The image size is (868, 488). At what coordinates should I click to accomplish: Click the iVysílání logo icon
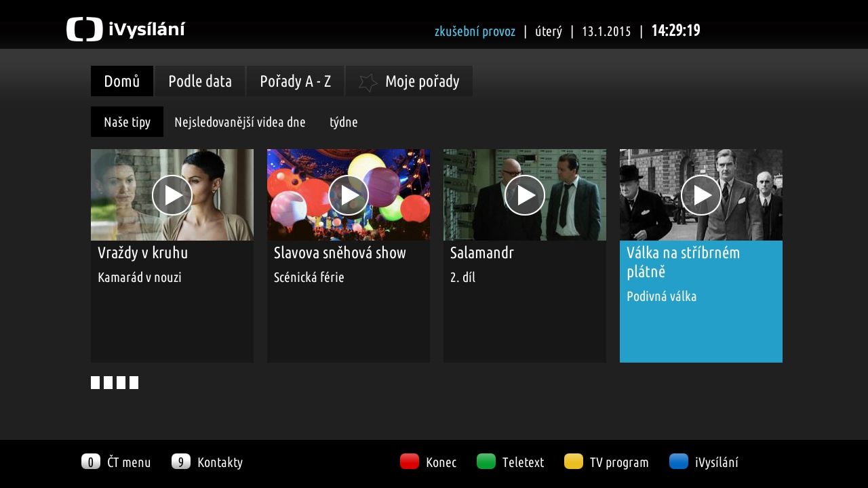coord(84,30)
